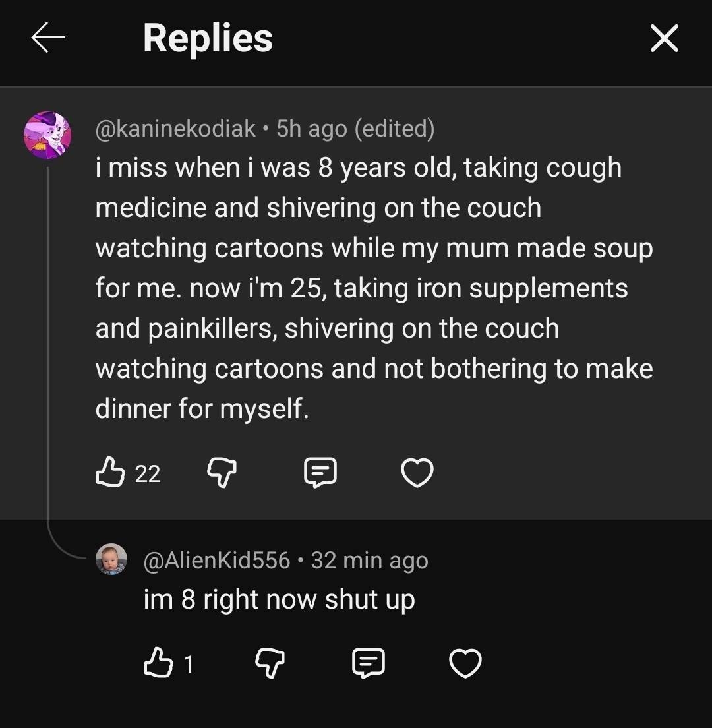Click the "5h ago (edited)" timestamp
This screenshot has width=712, height=728.
355,128
